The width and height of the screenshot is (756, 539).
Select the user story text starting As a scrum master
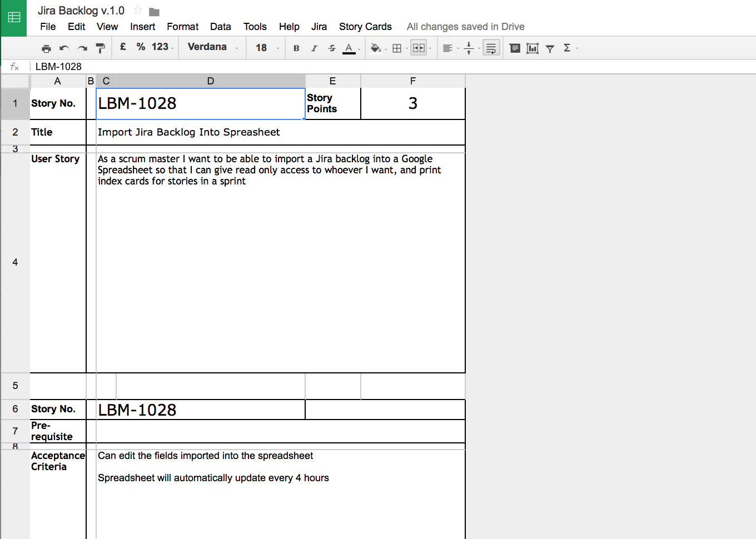pyautogui.click(x=281, y=262)
